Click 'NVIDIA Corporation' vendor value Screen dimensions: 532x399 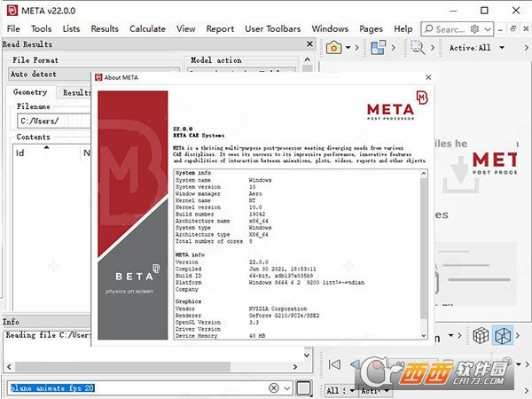(x=278, y=309)
